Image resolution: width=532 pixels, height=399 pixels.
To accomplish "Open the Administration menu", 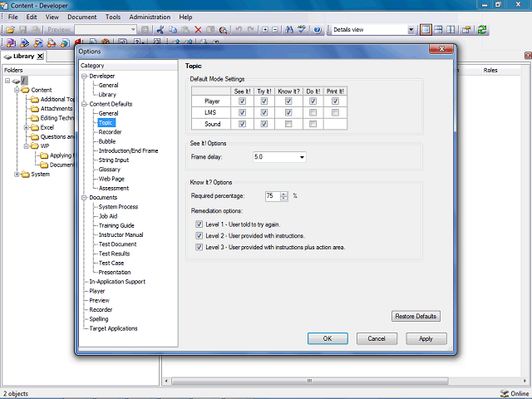I will (150, 17).
